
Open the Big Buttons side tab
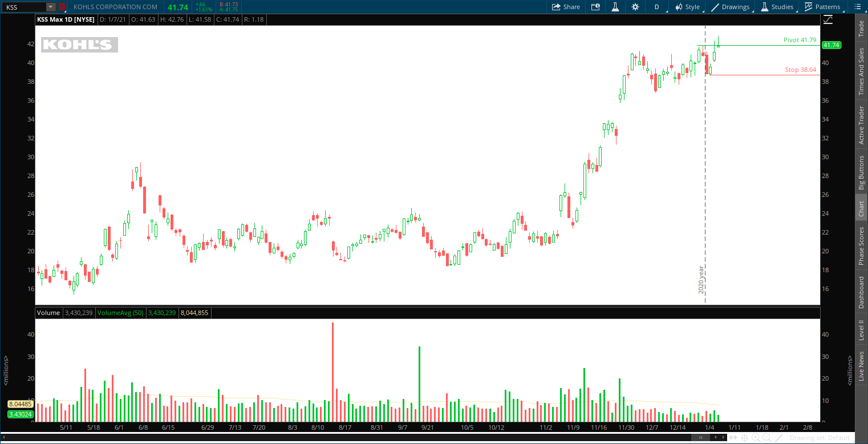pos(861,172)
